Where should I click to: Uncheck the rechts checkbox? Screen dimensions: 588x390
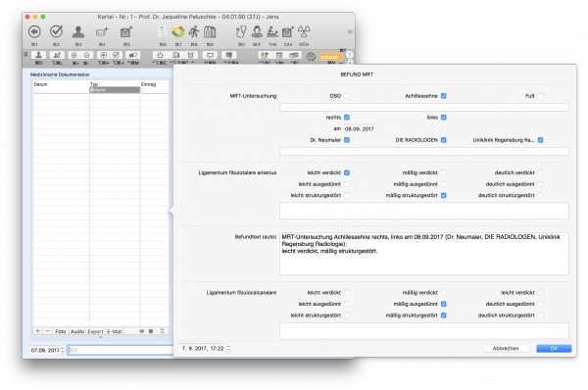347,118
